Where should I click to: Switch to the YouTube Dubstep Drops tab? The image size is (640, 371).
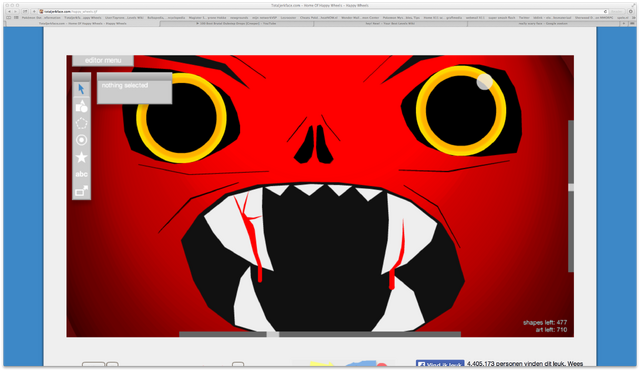click(x=236, y=24)
